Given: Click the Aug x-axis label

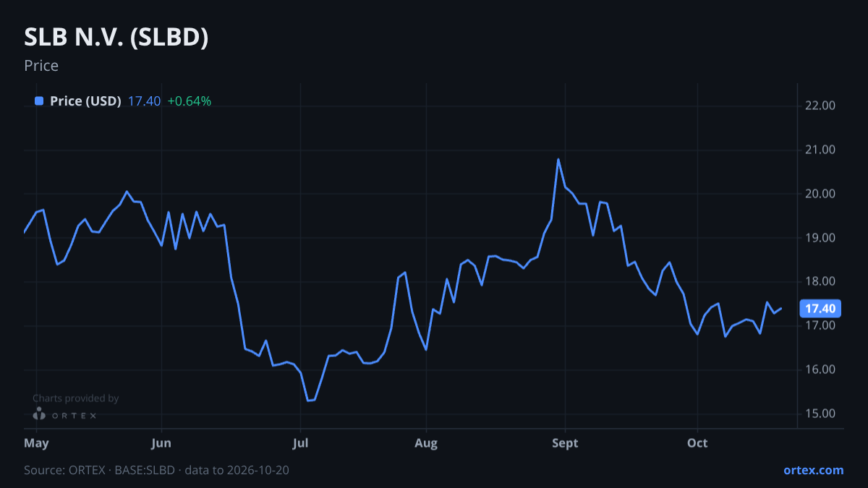Looking at the screenshot, I should tap(426, 443).
